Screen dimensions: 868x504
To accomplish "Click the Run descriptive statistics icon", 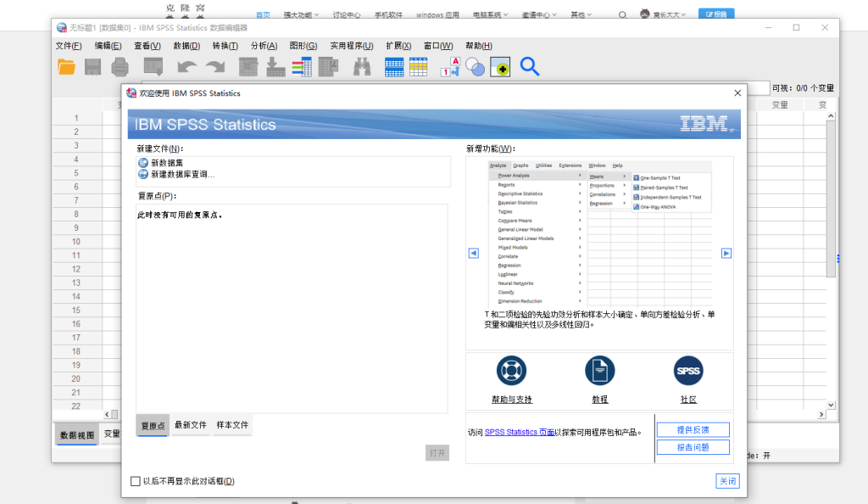I will tap(328, 67).
